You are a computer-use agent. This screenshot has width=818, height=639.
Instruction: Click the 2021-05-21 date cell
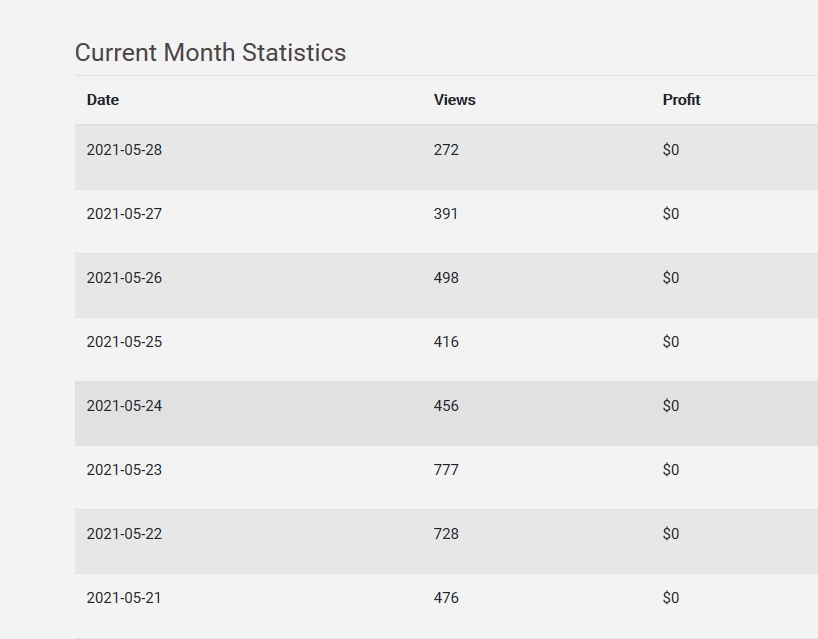(x=124, y=598)
